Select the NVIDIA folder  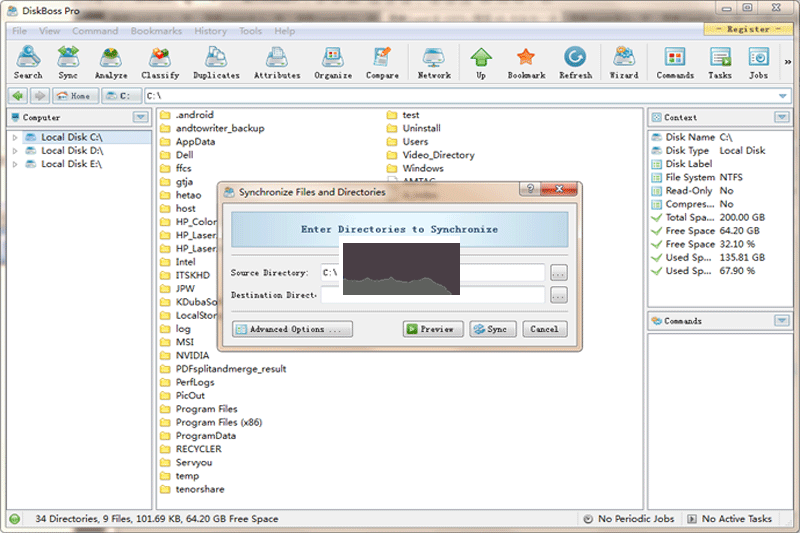pyautogui.click(x=184, y=356)
